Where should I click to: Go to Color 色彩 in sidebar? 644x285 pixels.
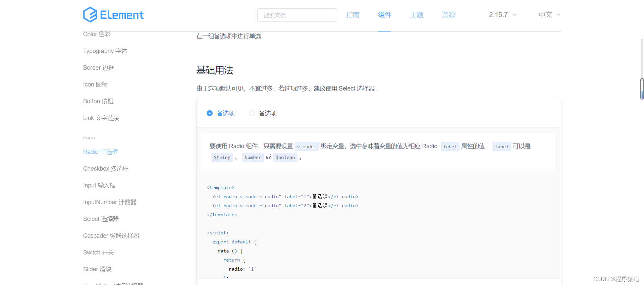tap(97, 34)
